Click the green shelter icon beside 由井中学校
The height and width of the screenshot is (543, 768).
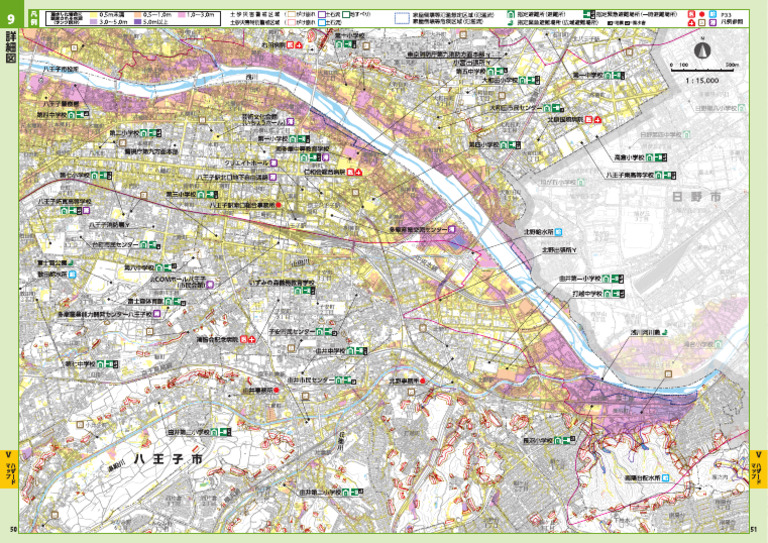tap(351, 351)
